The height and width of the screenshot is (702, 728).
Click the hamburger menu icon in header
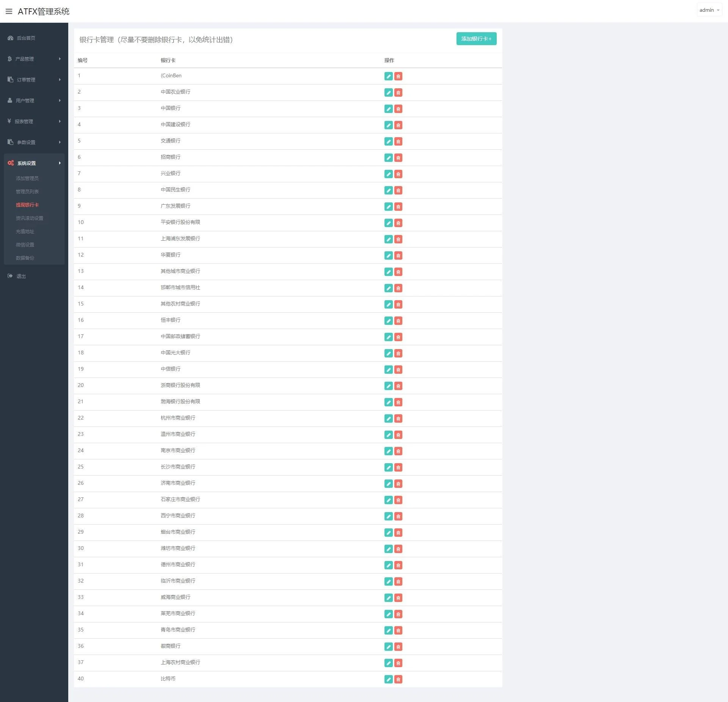[x=9, y=11]
